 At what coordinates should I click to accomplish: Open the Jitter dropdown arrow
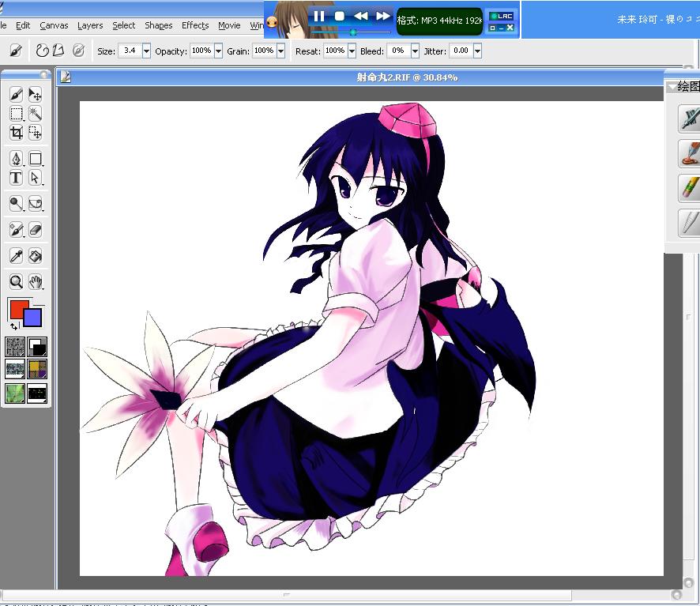[x=478, y=51]
